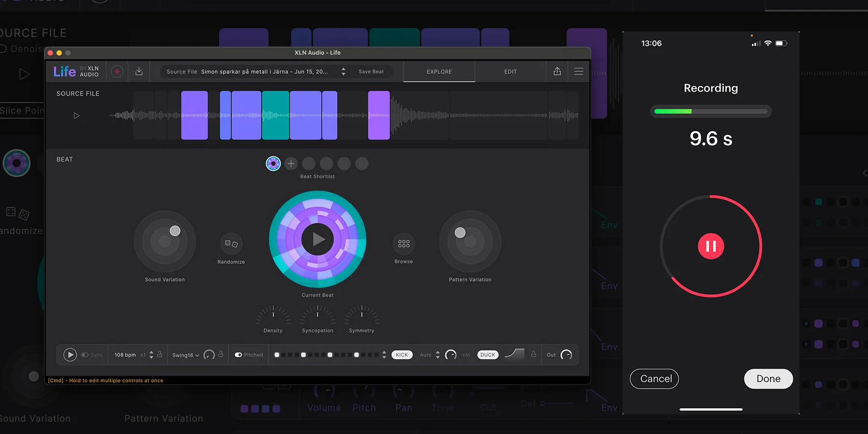
Task: Play the current beat in the center wheel
Action: (x=317, y=240)
